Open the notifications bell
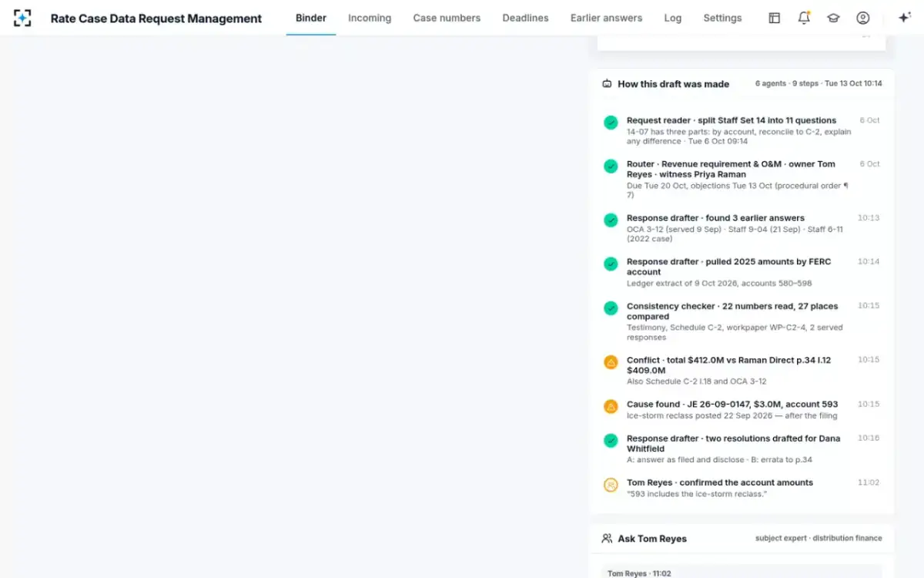The height and width of the screenshot is (578, 924). click(804, 18)
